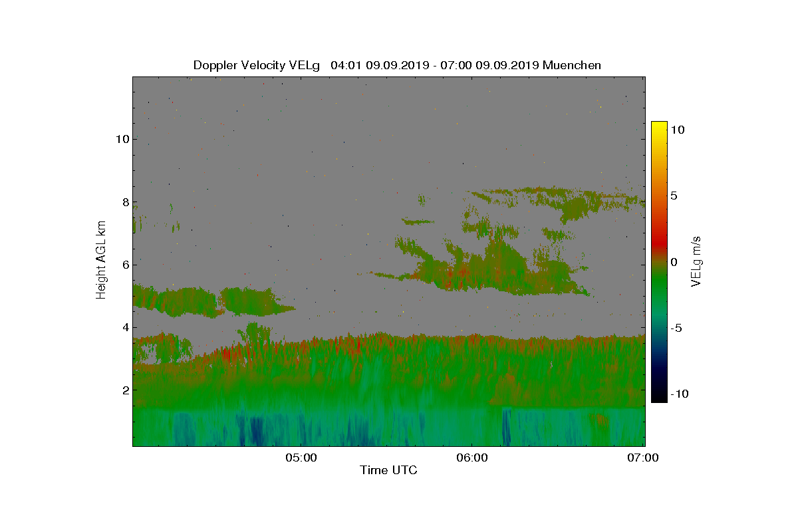Click the height tick label '6'
The height and width of the screenshot is (532, 798).
(x=124, y=264)
